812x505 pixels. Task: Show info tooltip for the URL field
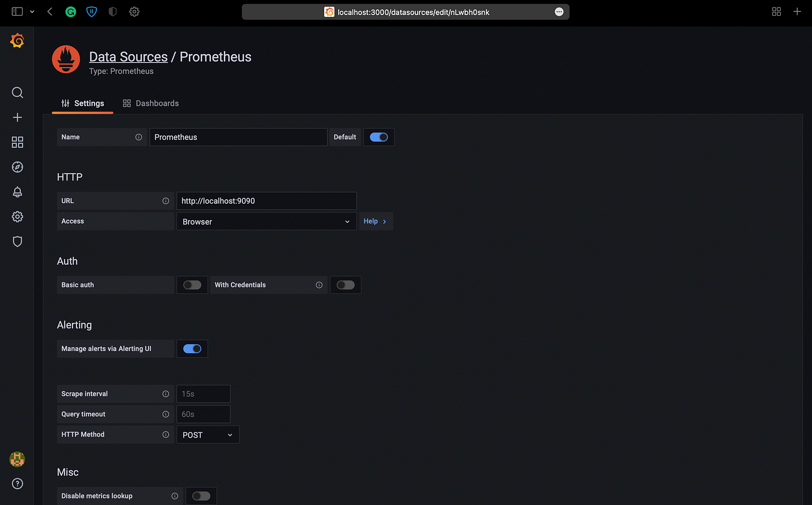tap(166, 201)
